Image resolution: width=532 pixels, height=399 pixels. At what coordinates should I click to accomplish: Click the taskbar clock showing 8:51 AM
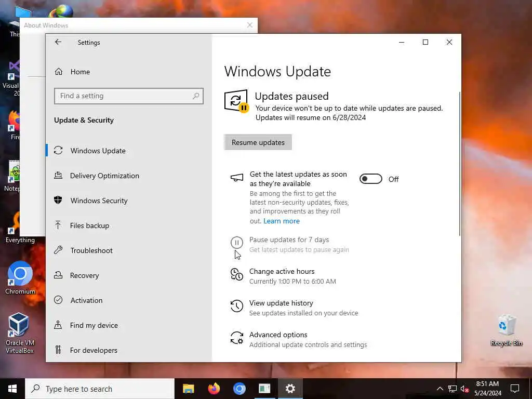pos(487,389)
